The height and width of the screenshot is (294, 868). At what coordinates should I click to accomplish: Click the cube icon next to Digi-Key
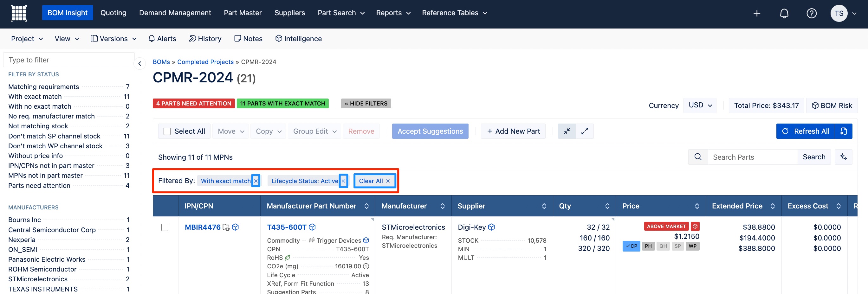[x=491, y=227]
